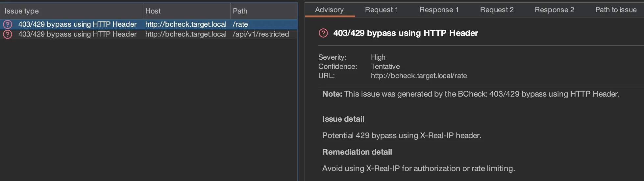Select the /rate path cell

[x=240, y=24]
